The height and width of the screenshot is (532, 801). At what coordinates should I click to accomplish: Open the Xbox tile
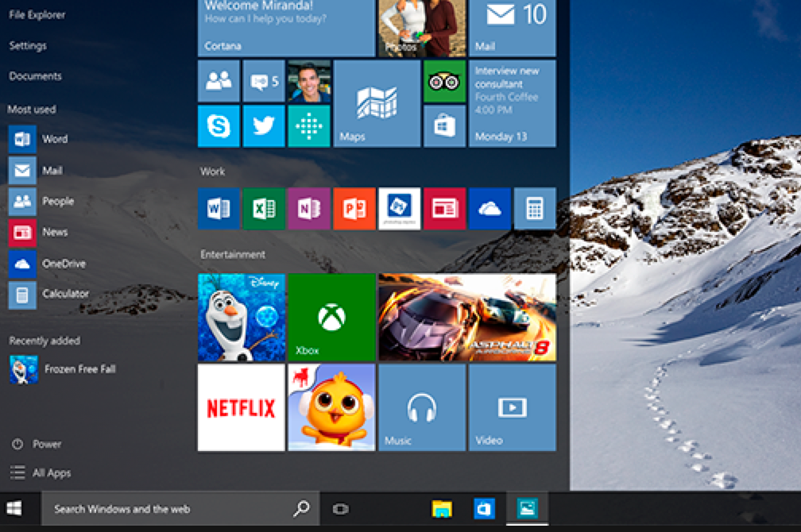click(331, 317)
